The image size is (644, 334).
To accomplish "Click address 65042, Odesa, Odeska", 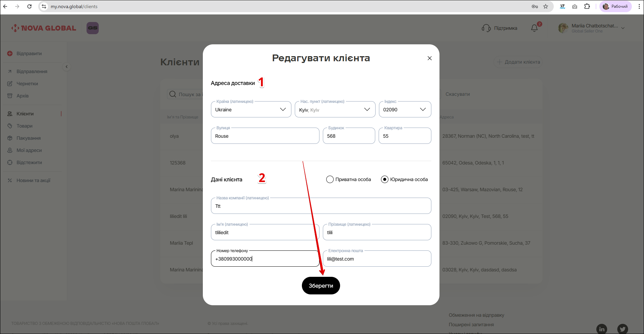I will tap(473, 163).
